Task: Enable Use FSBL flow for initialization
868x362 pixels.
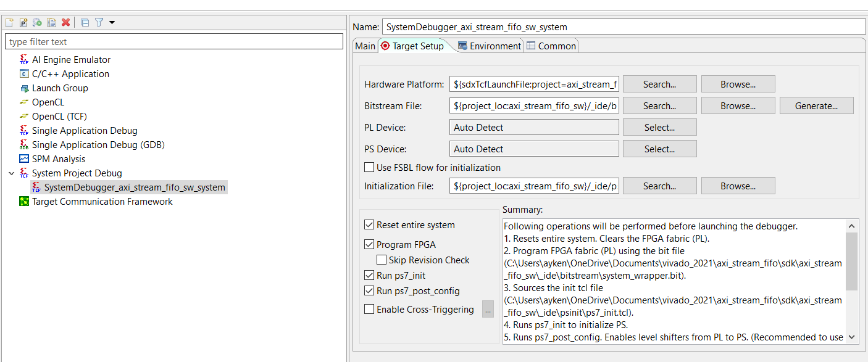Action: click(x=369, y=167)
